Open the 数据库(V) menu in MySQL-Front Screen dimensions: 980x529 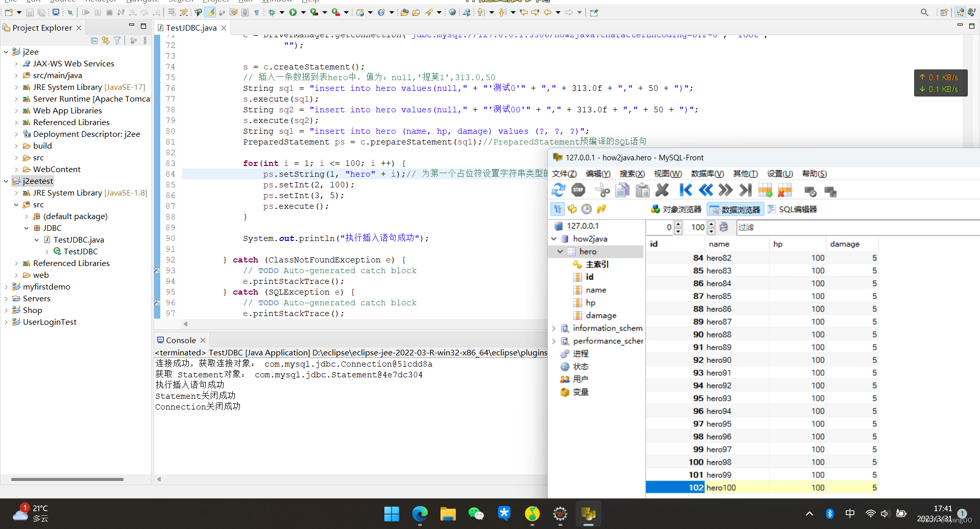point(707,174)
